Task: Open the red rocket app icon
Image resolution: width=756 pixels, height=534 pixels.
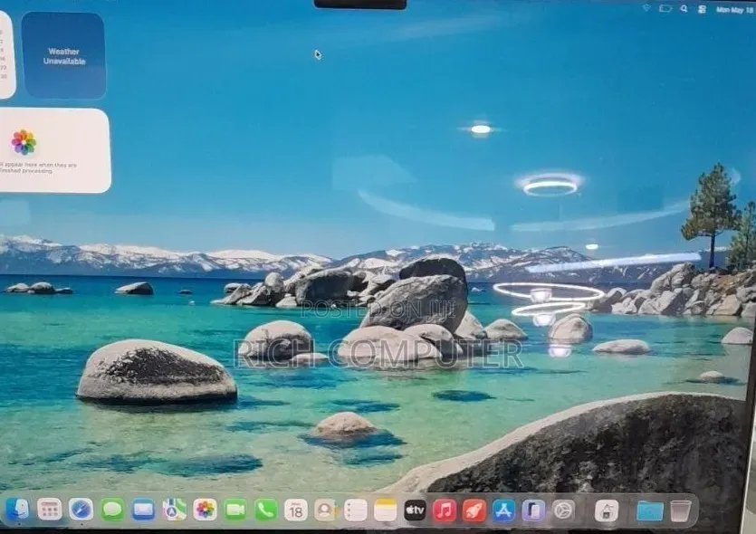Action: (x=474, y=510)
